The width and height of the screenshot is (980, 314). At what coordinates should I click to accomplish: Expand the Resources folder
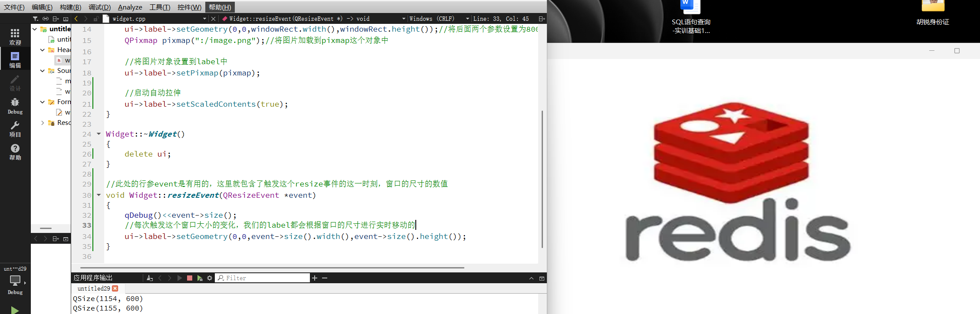coord(43,123)
